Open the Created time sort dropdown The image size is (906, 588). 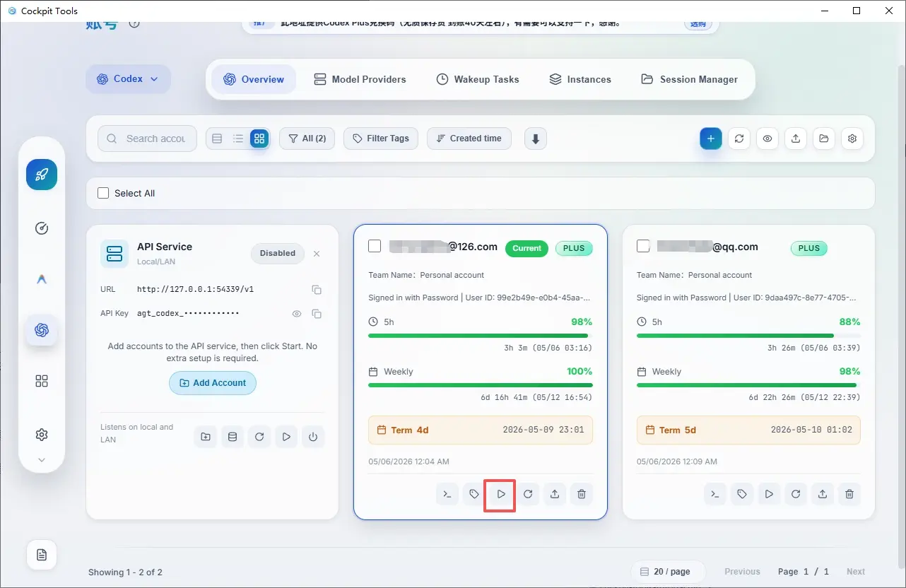[469, 139]
